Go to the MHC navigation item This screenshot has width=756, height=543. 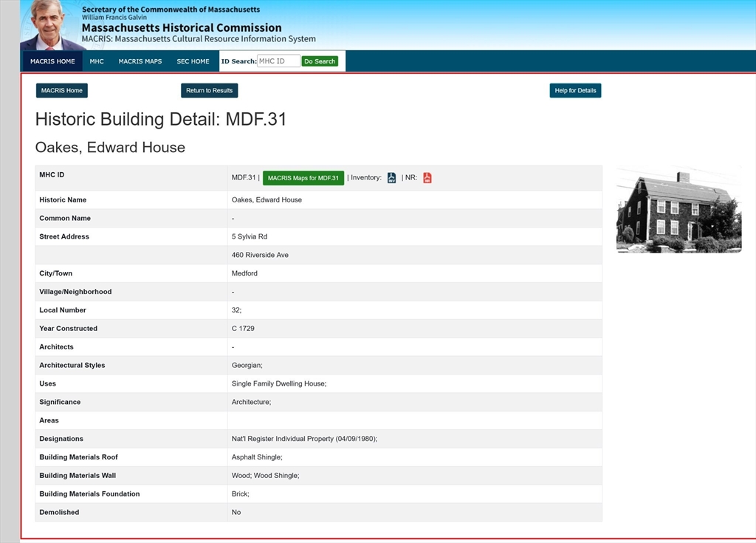tap(97, 61)
